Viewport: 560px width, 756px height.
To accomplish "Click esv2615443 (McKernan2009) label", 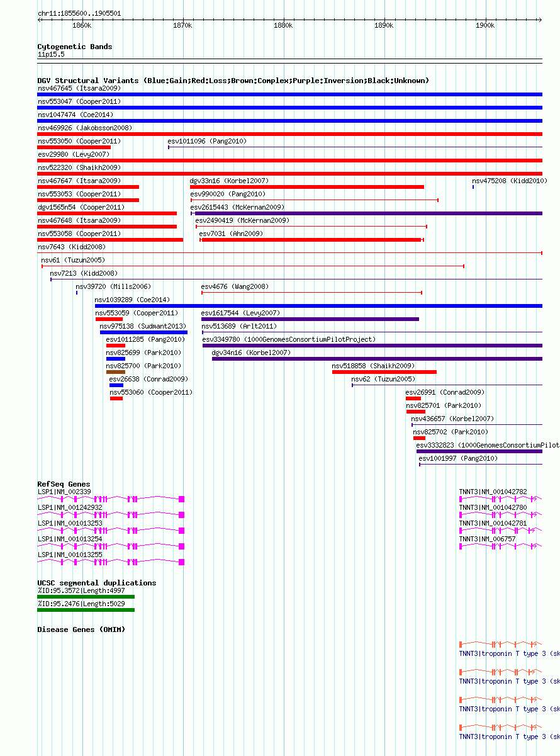I will (x=237, y=207).
